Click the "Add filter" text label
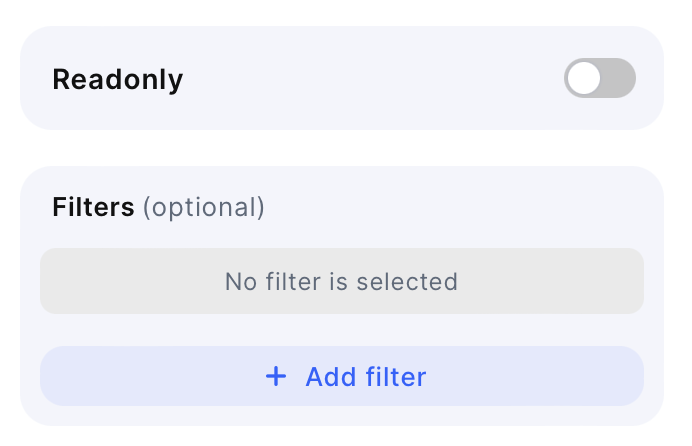The image size is (692, 446). 365,377
